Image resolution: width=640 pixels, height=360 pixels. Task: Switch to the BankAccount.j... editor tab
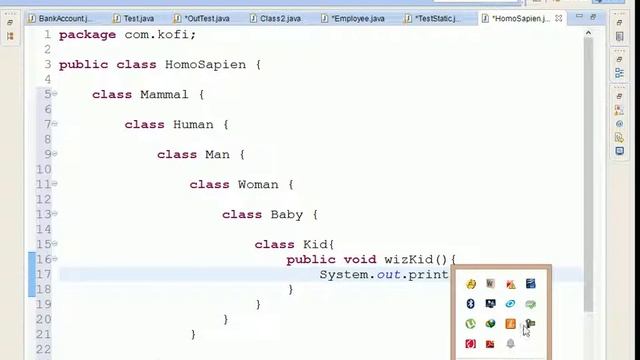(x=61, y=18)
